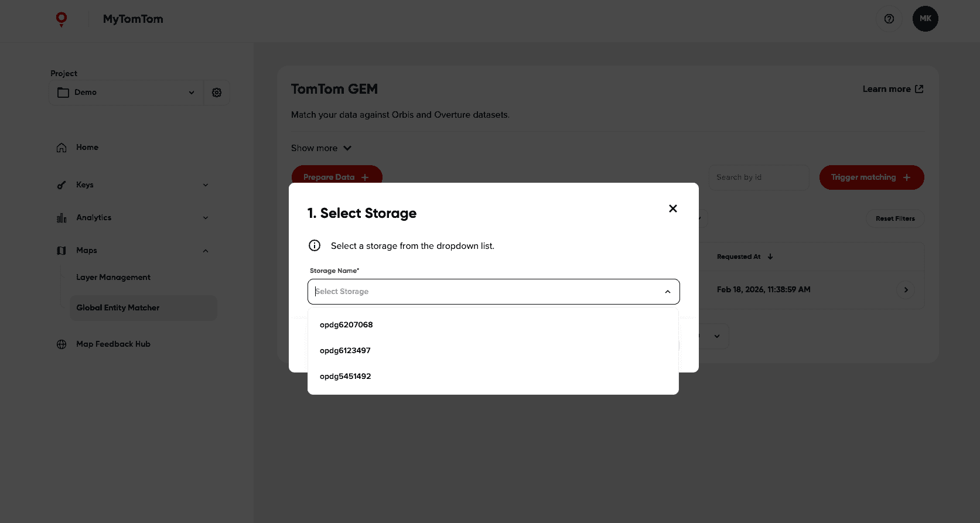Click the Home house icon
The image size is (980, 523).
pyautogui.click(x=62, y=148)
